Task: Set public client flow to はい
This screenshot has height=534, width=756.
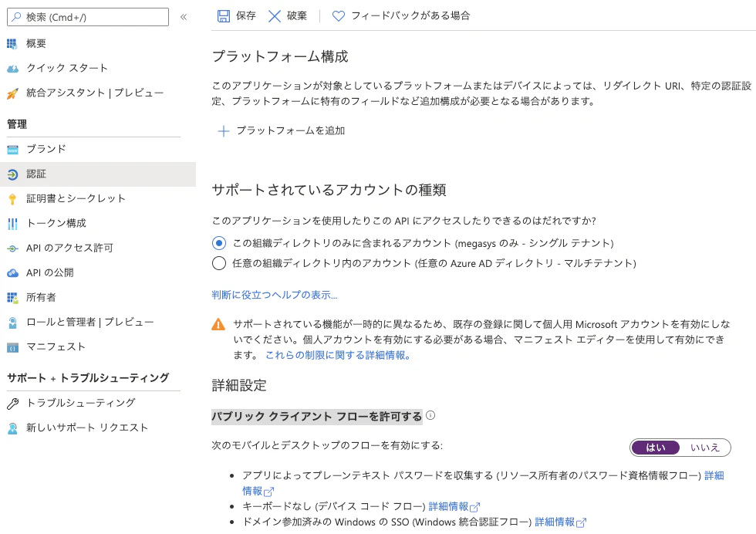Action: click(x=655, y=448)
